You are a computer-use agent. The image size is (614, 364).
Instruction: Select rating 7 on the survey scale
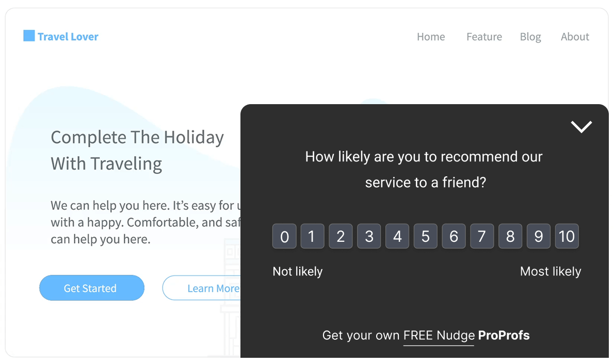tap(482, 236)
